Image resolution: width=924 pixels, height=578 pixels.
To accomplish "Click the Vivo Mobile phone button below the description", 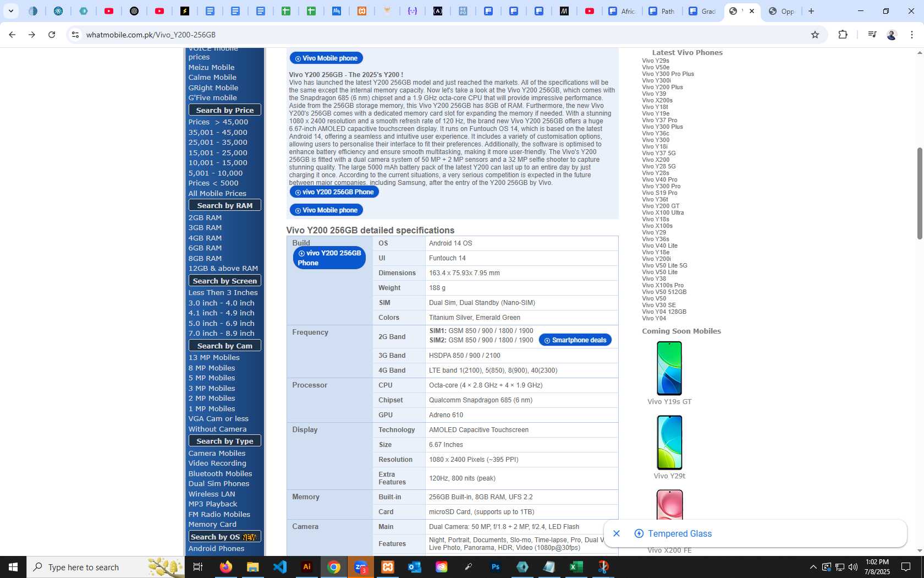I will click(x=326, y=210).
